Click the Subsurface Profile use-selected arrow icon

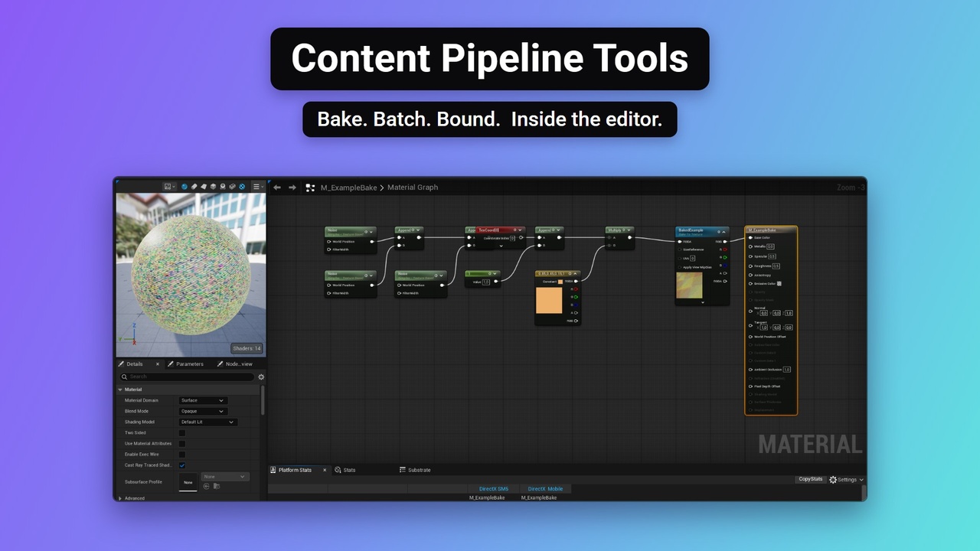point(206,486)
